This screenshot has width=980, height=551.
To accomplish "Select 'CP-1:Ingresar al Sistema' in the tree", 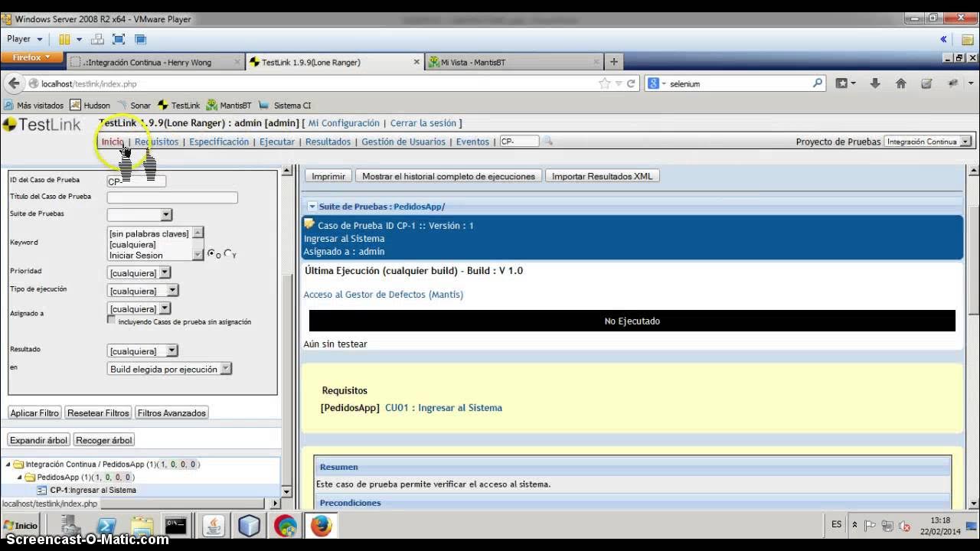I will point(93,491).
